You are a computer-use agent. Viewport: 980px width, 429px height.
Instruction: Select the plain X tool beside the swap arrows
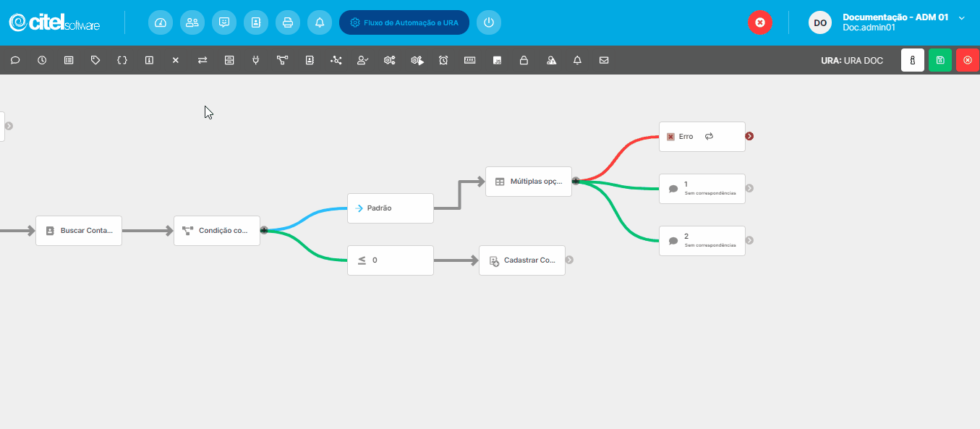(176, 61)
